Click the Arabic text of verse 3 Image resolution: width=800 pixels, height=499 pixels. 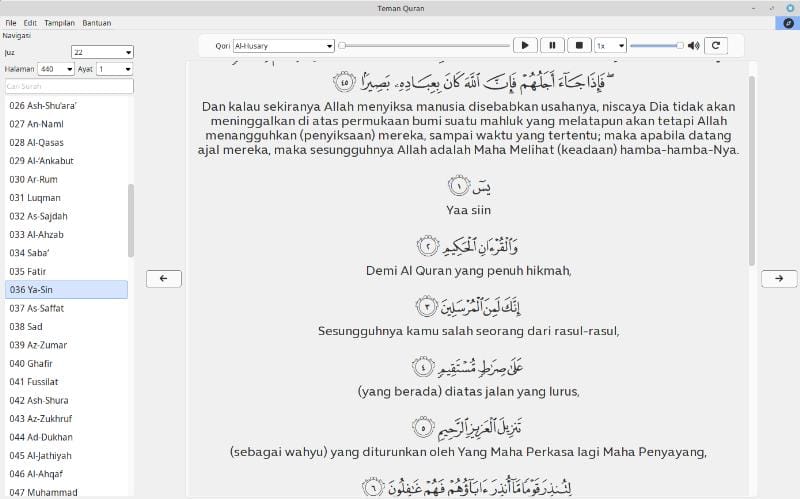pyautogui.click(x=468, y=307)
